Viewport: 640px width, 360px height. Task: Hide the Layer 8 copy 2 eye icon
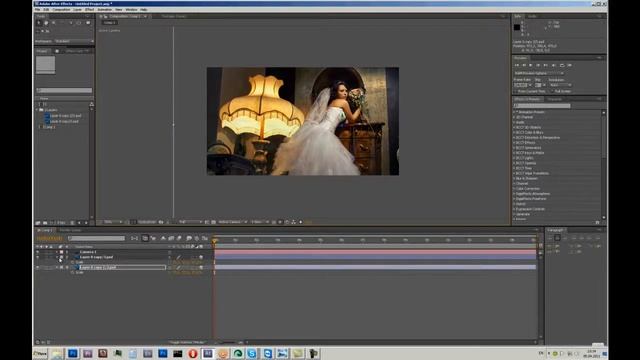pos(38,267)
